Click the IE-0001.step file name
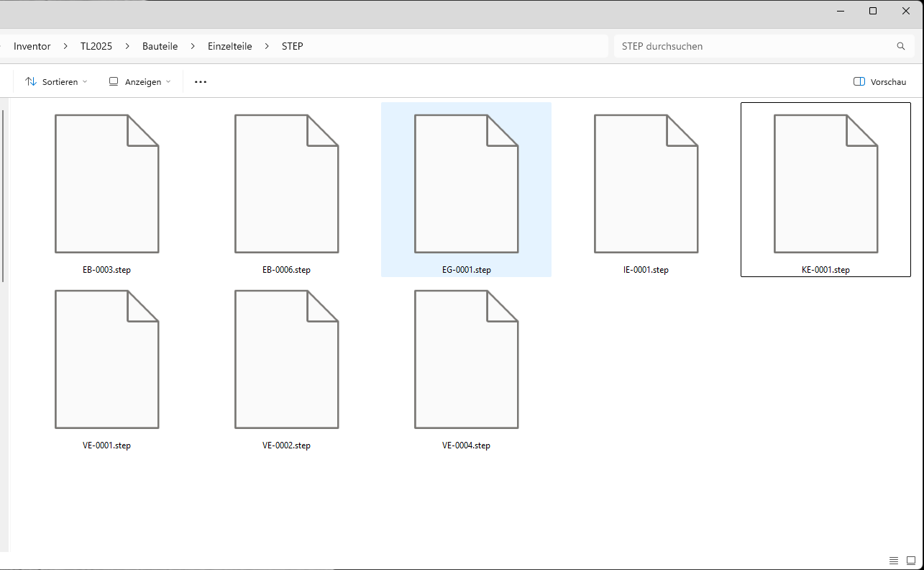The width and height of the screenshot is (924, 570). [x=646, y=270]
